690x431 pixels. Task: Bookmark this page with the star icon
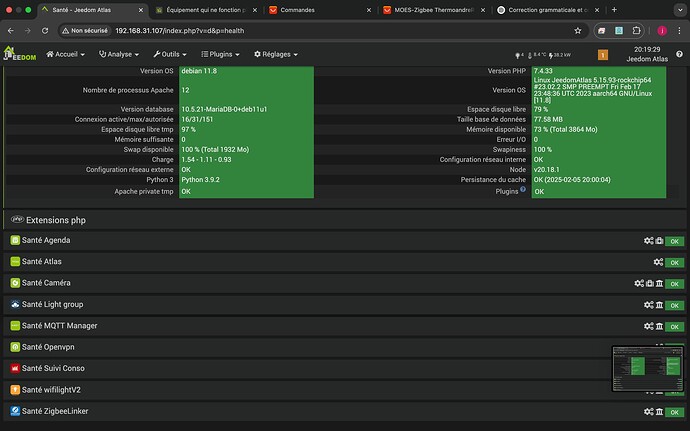pos(577,30)
